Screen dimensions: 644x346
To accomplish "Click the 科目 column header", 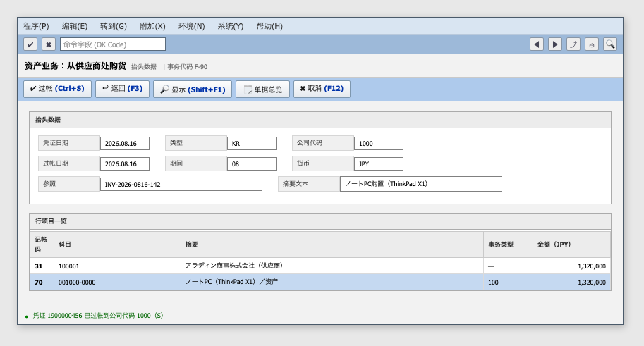I will 118,245.
